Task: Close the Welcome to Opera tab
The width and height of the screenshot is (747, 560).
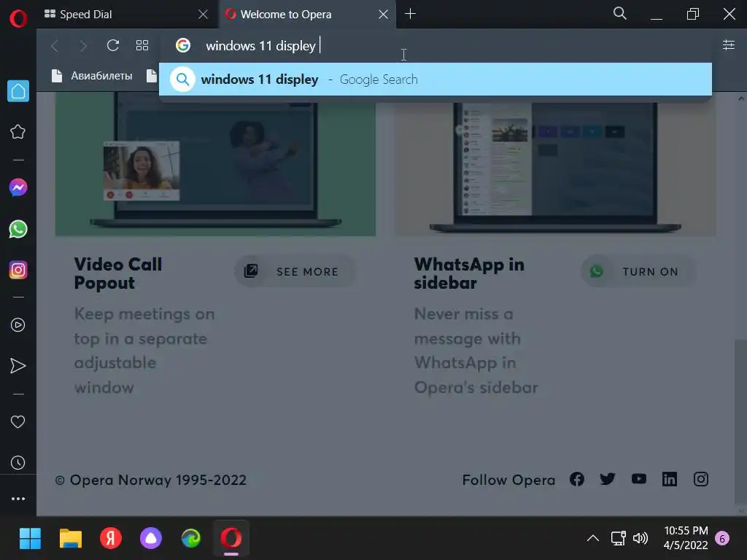Action: tap(383, 15)
